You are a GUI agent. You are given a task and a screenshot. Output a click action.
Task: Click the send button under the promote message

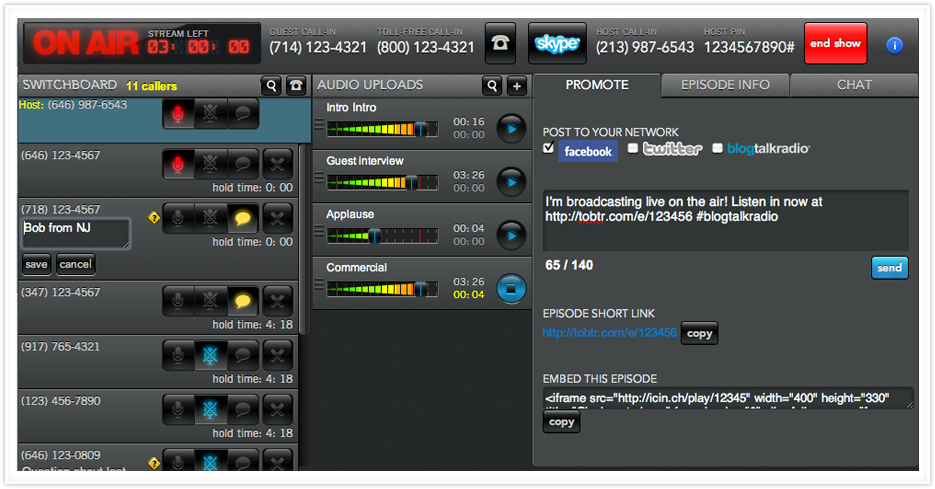point(889,267)
